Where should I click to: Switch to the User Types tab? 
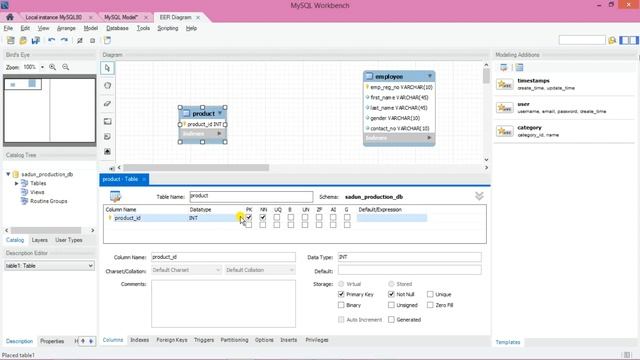click(x=69, y=240)
